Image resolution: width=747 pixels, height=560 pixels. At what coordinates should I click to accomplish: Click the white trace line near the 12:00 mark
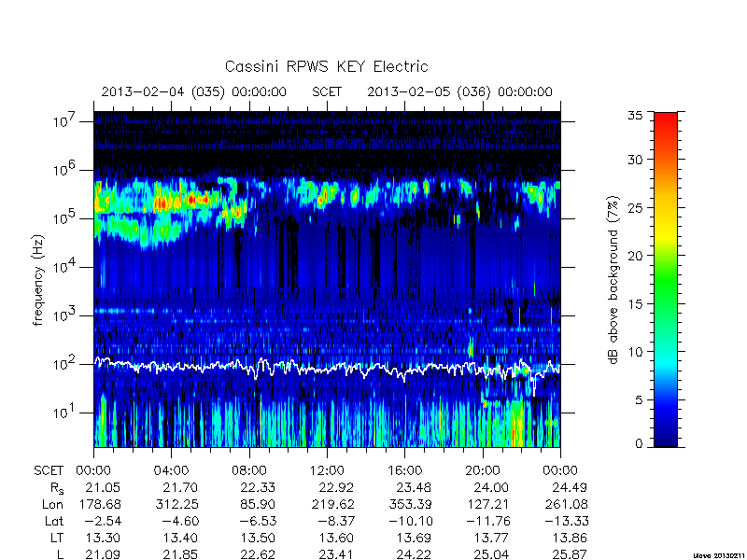327,369
